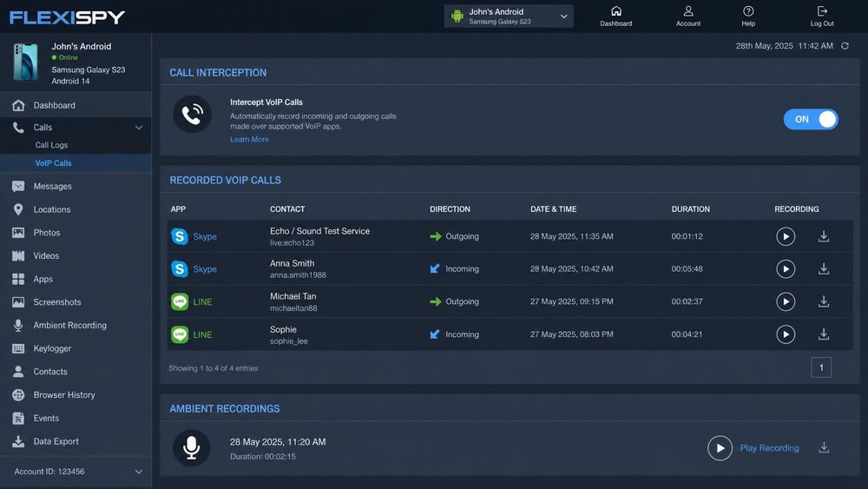Click the FlexiSPY logo

tap(67, 17)
